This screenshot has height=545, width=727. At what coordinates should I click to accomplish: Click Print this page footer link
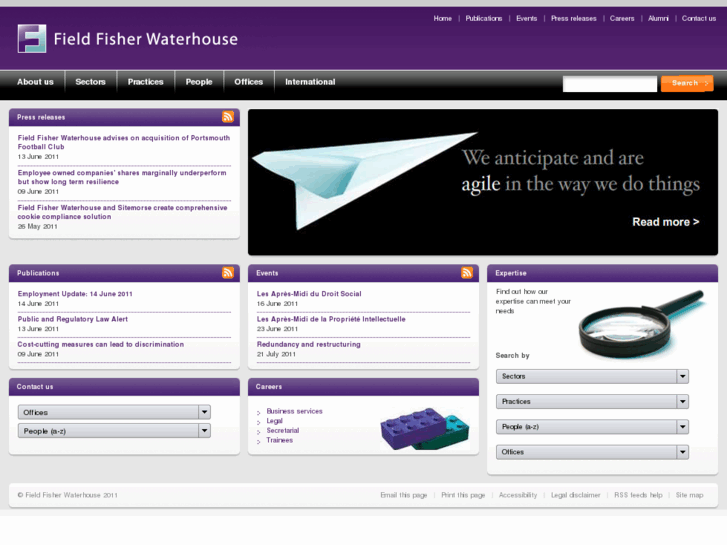[463, 495]
